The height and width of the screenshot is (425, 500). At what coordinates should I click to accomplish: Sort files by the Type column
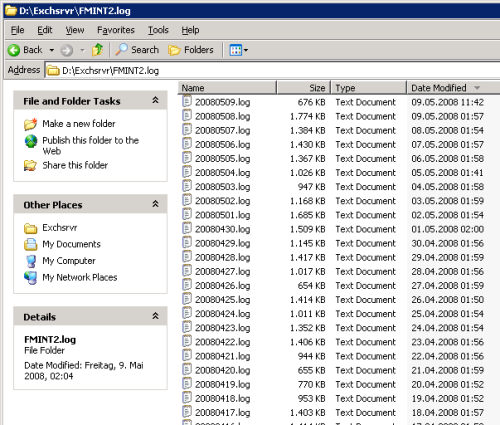[368, 88]
